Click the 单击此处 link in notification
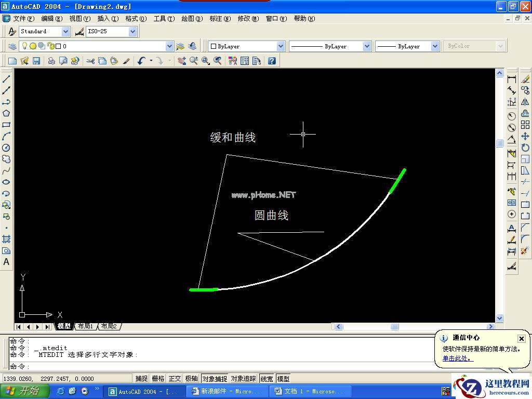532x399 pixels. (457, 358)
